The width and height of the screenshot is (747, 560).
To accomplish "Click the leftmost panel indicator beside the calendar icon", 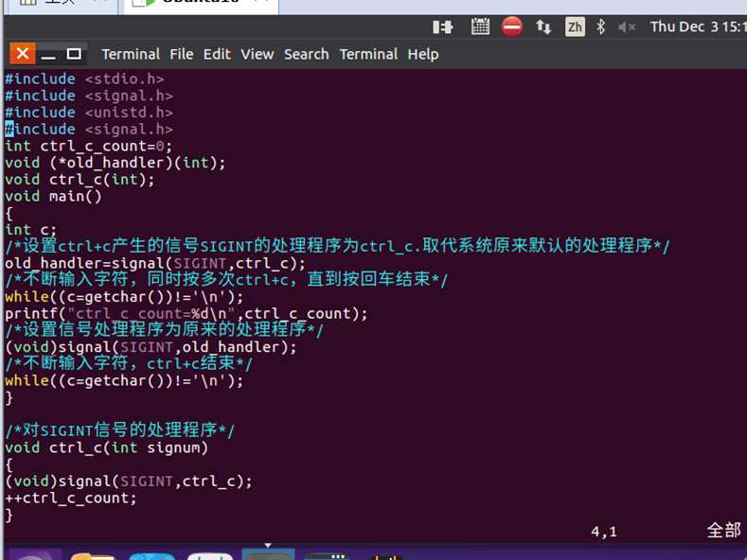I will (442, 27).
